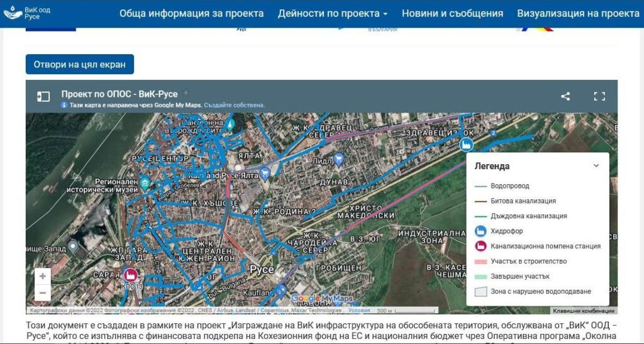Toggle the map sidebar panel icon
The image size is (644, 344).
(43, 97)
